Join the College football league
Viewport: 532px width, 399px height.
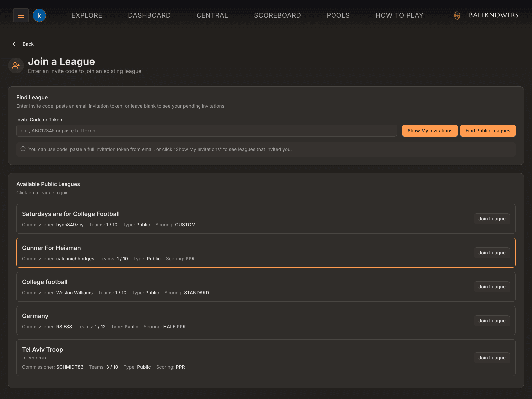[492, 287]
